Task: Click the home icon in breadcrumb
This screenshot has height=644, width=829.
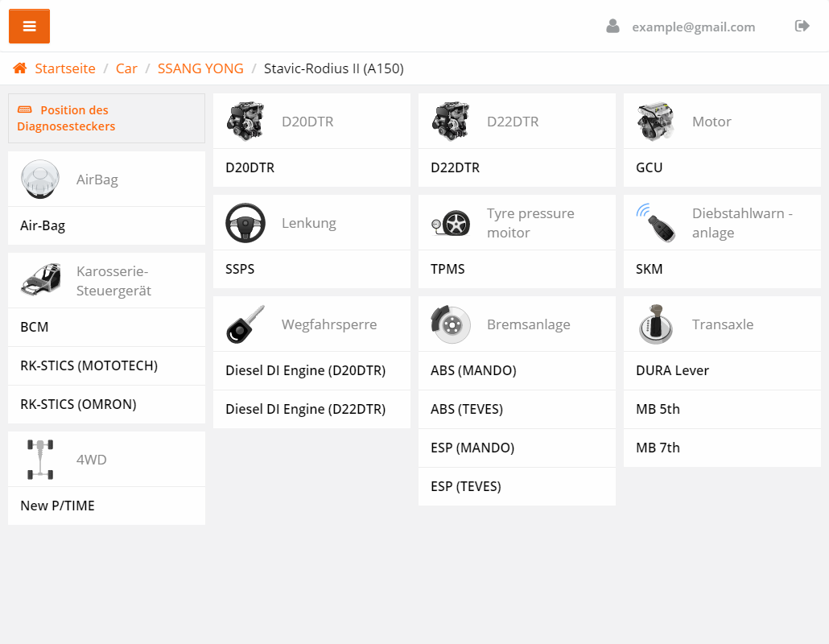Action: coord(20,69)
